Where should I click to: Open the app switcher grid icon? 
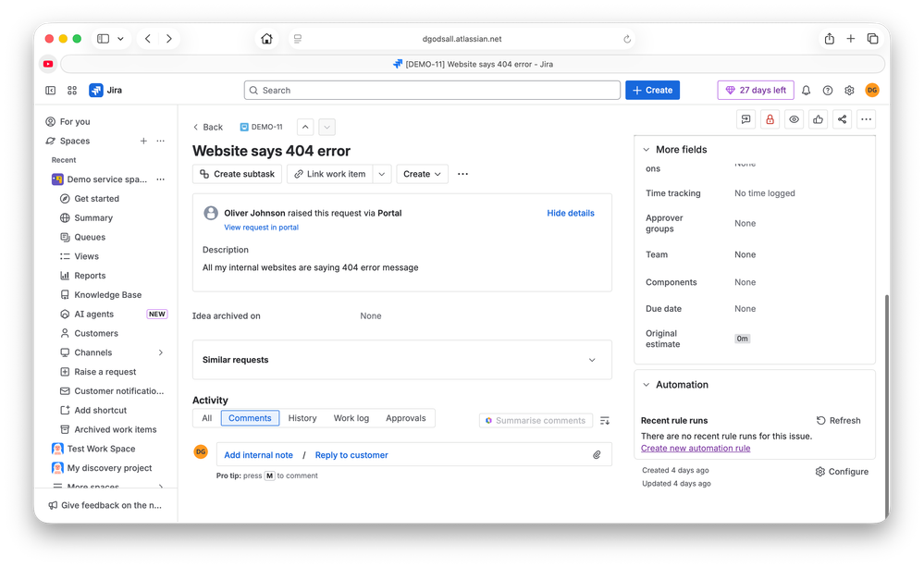click(72, 90)
